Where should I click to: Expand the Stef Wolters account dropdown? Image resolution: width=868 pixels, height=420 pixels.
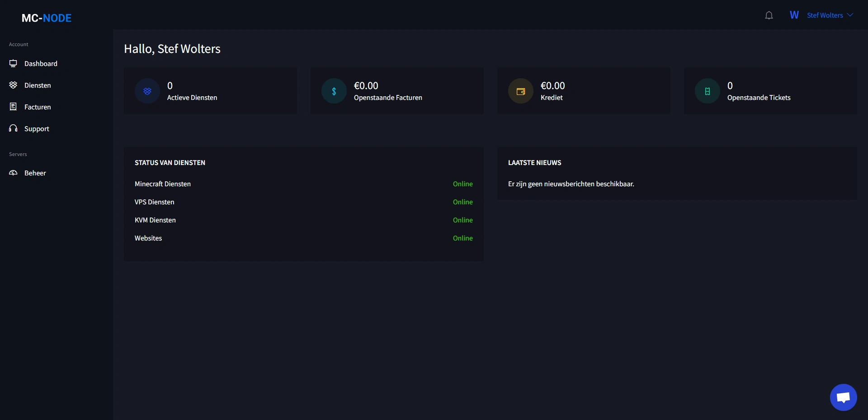click(x=831, y=15)
